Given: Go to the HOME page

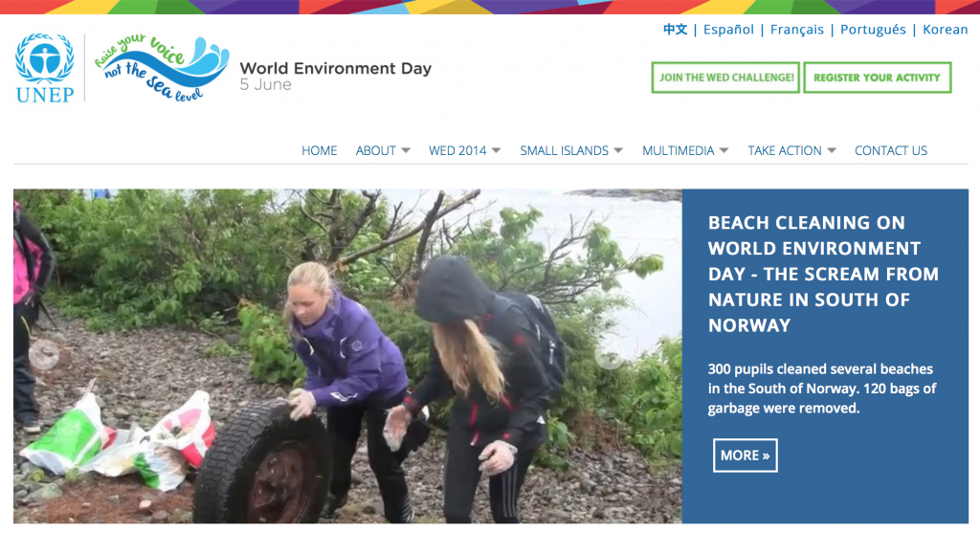Looking at the screenshot, I should pyautogui.click(x=320, y=150).
